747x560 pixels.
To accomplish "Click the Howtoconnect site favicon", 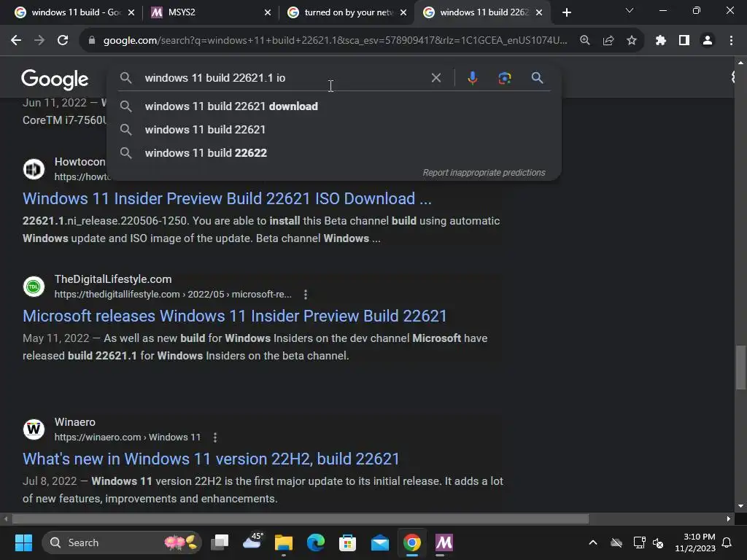I will coord(34,169).
